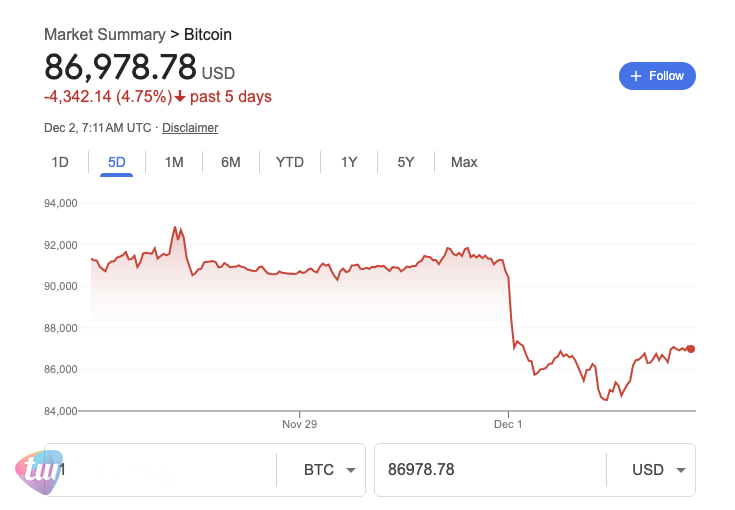Click the BTC amount input field
The image size is (735, 510).
point(165,470)
